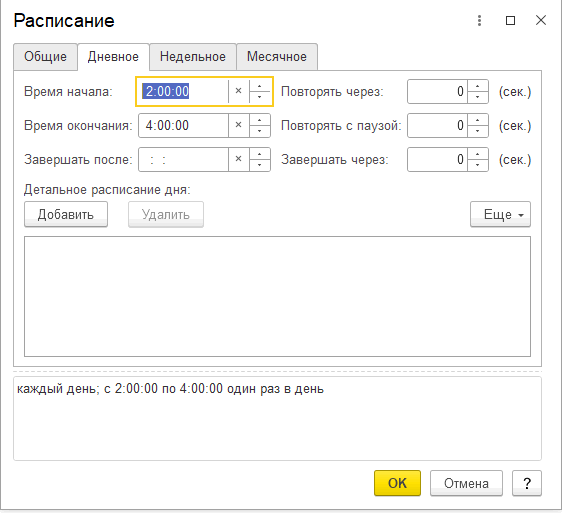Decrease Завершать через value

[477, 165]
